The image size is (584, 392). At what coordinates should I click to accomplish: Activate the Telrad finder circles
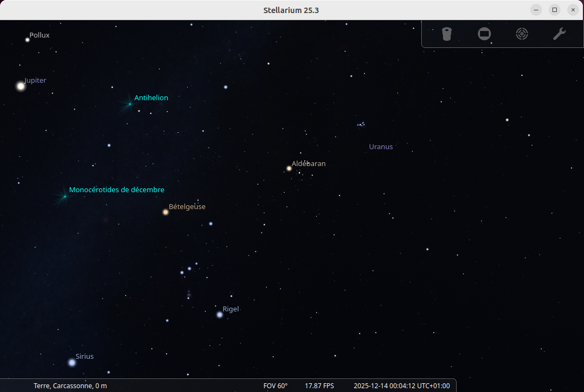point(521,34)
